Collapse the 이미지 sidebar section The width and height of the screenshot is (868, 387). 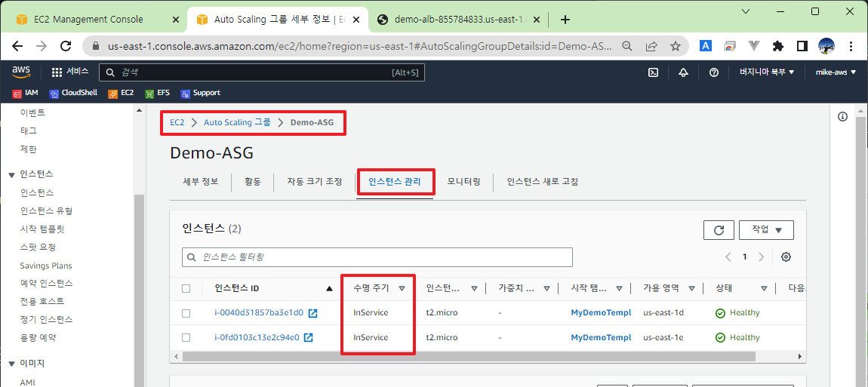[x=12, y=364]
